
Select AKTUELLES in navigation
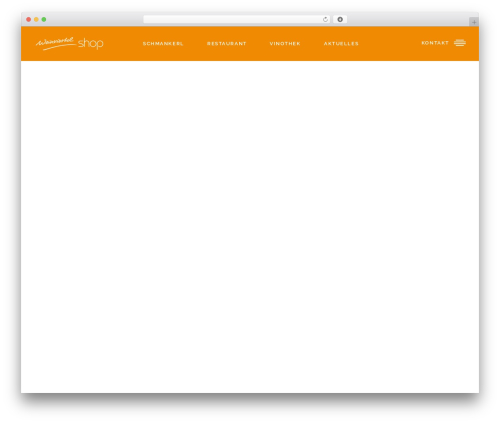coord(341,44)
